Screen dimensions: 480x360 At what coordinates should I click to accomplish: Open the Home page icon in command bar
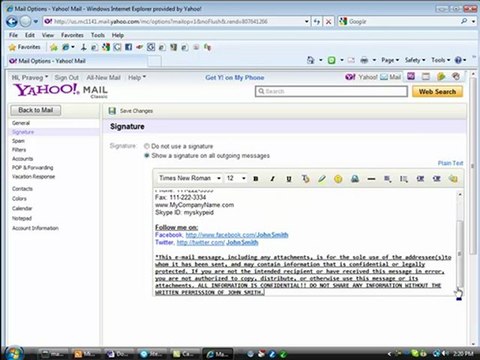(x=311, y=60)
